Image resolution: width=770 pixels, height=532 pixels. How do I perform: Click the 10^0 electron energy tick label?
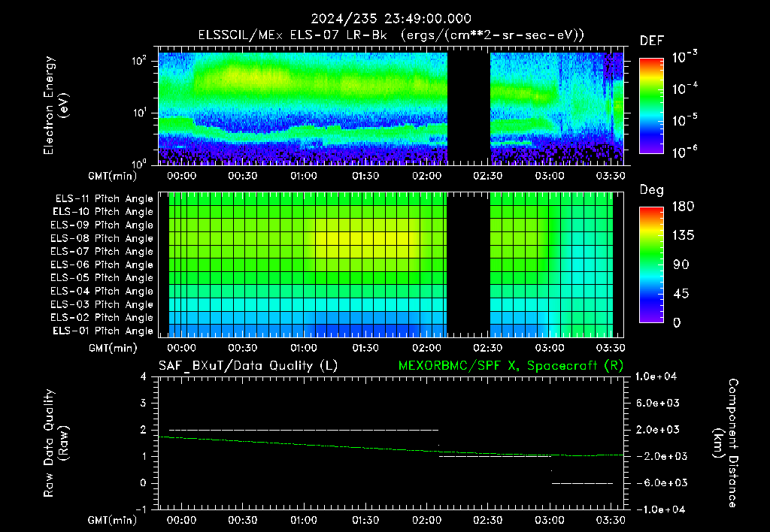coord(139,163)
